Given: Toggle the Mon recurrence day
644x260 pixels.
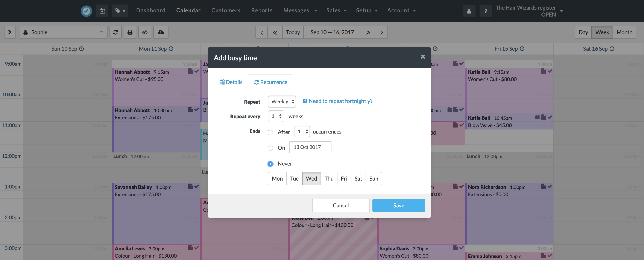Looking at the screenshot, I should [x=277, y=178].
